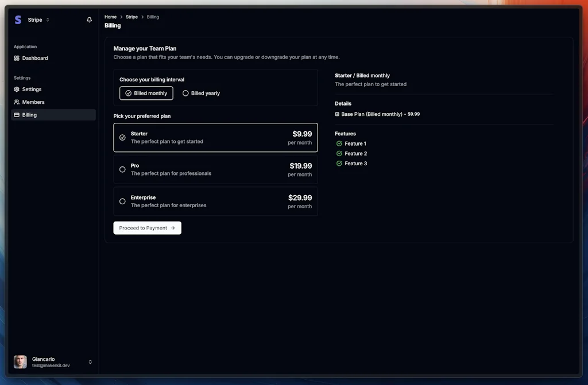Open Stripe breadcrumb link
The height and width of the screenshot is (385, 588).
pos(131,17)
